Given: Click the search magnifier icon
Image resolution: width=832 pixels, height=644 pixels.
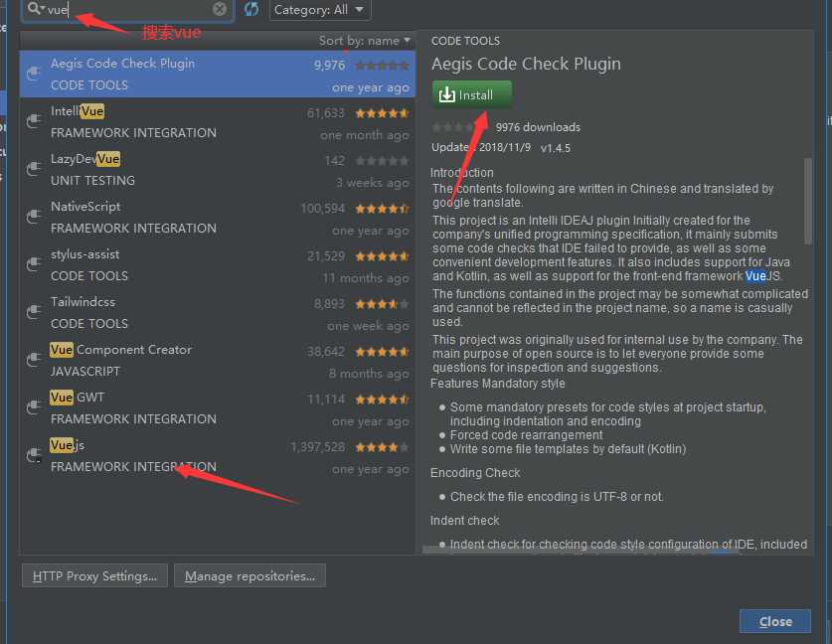Looking at the screenshot, I should (36, 9).
